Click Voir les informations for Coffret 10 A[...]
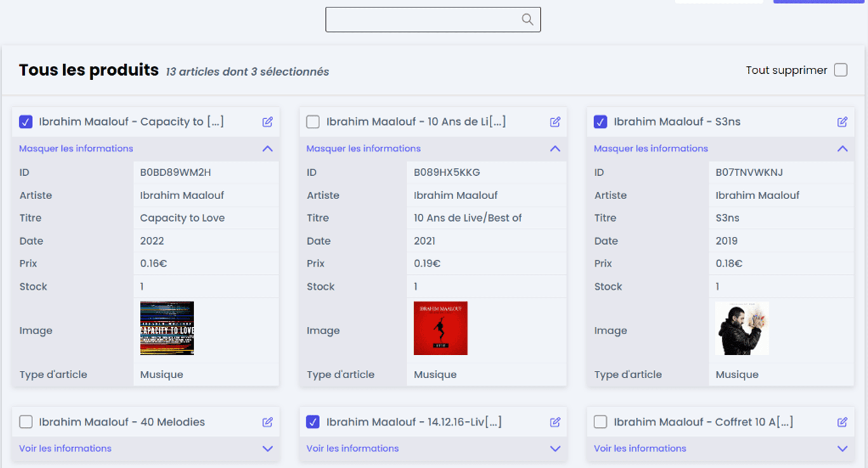The width and height of the screenshot is (868, 468). pos(640,449)
